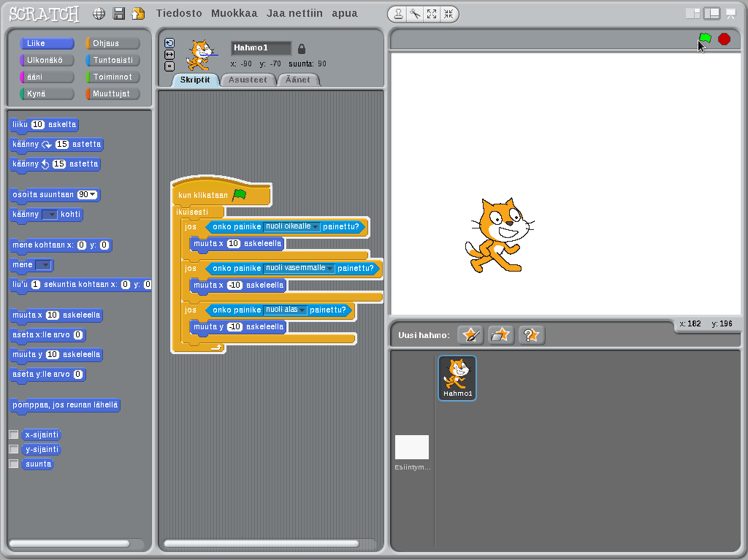Toggle the suunta checkbox
The image size is (748, 560).
(x=13, y=464)
